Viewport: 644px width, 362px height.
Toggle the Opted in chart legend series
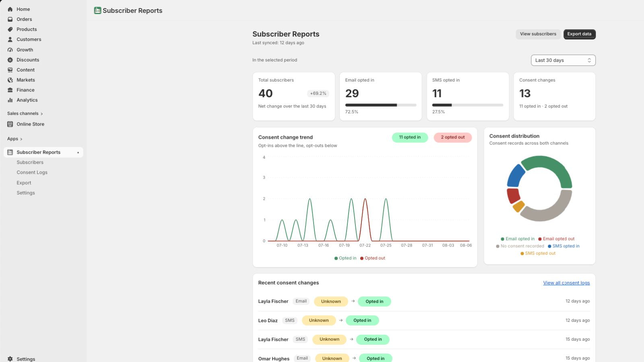click(345, 258)
